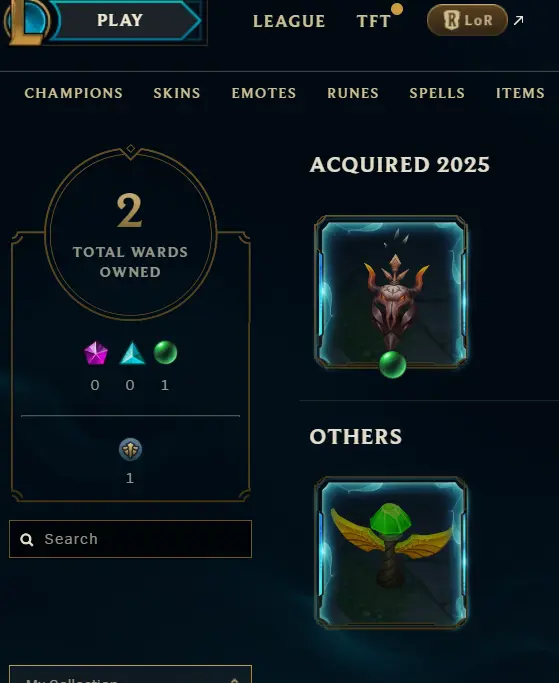Click the green orb rarity icon in stats panel
Screen dimensions: 559x683
click(166, 352)
